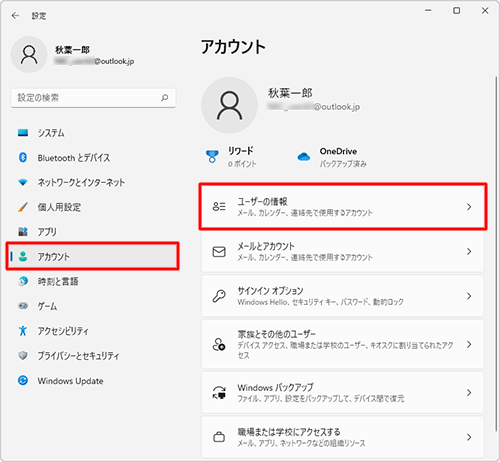Open the メールとアカウント chevron
This screenshot has width=500, height=462.
[469, 251]
